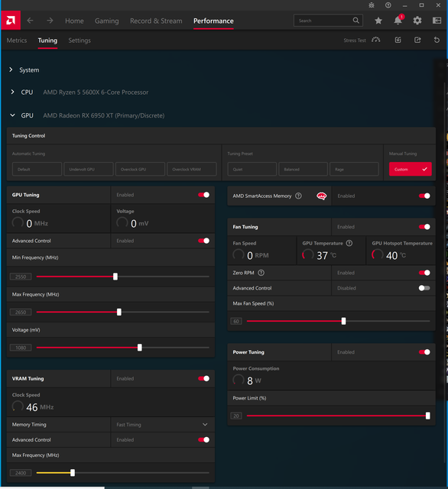Open GPU Temperature help icon

[349, 243]
